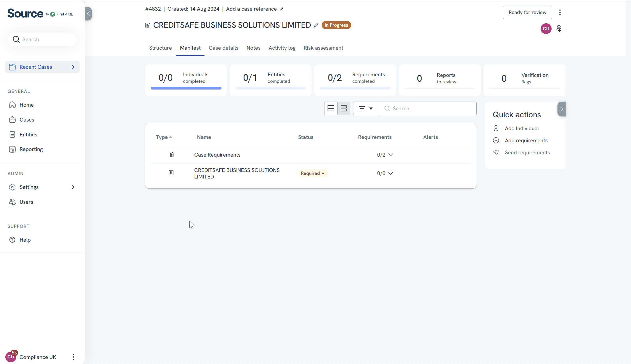
Task: Switch to table grid view
Action: [331, 108]
